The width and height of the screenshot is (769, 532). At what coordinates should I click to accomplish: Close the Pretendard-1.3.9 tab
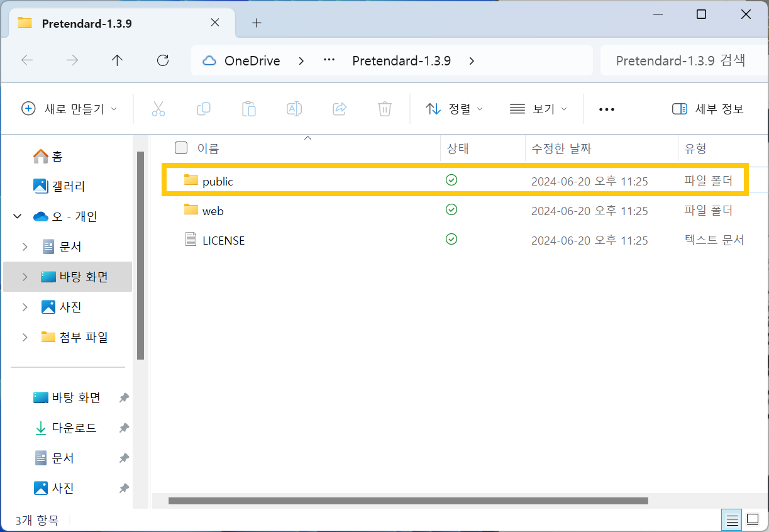coord(214,23)
